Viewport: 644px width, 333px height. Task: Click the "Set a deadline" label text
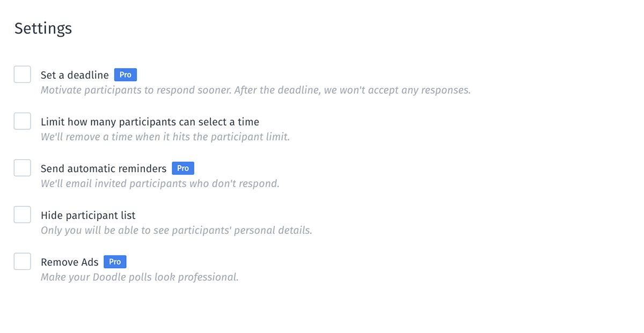pyautogui.click(x=75, y=75)
